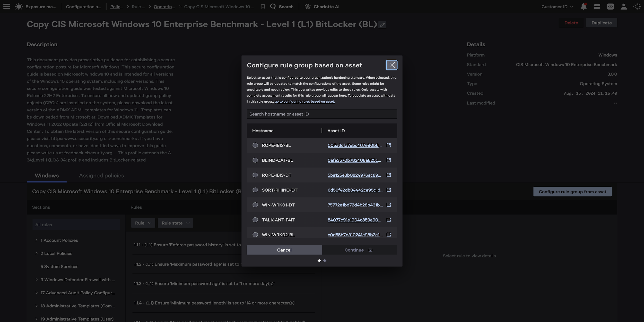Duplicate this rule group
The height and width of the screenshot is (322, 644).
[x=601, y=23]
